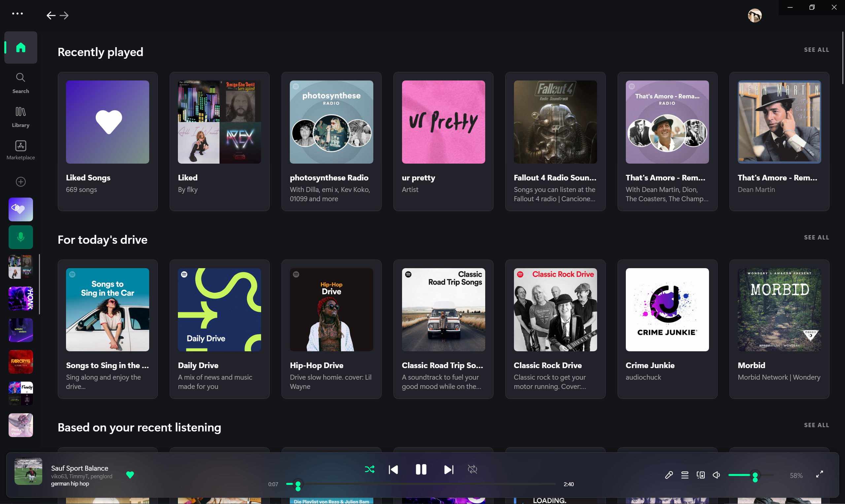
Task: Open the play queue icon
Action: (x=685, y=475)
